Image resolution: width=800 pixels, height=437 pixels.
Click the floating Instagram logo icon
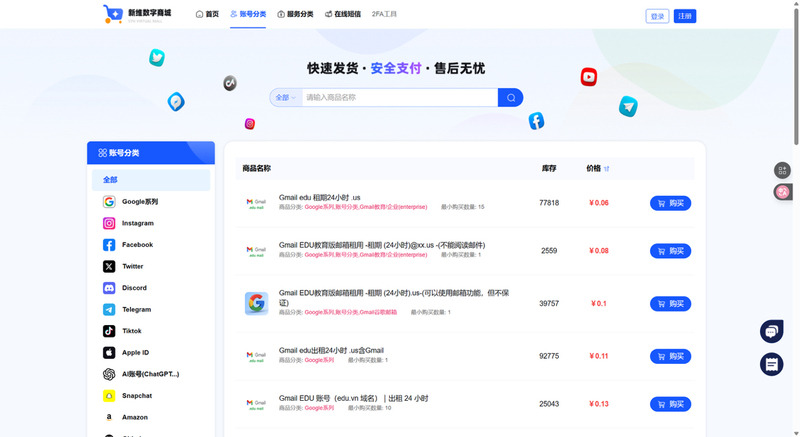(x=250, y=124)
